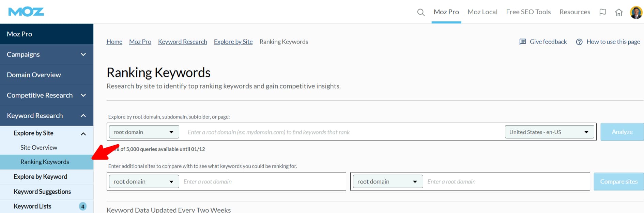Click the Compare sites button
Screen dimensions: 644x213
618,182
